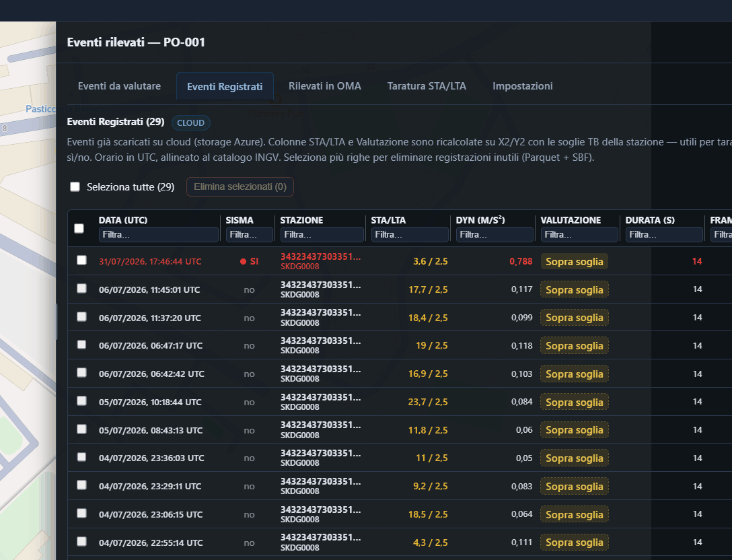732x560 pixels.
Task: Select the 05/07/2026, 08:43:13 UTC checkbox
Action: click(x=81, y=429)
